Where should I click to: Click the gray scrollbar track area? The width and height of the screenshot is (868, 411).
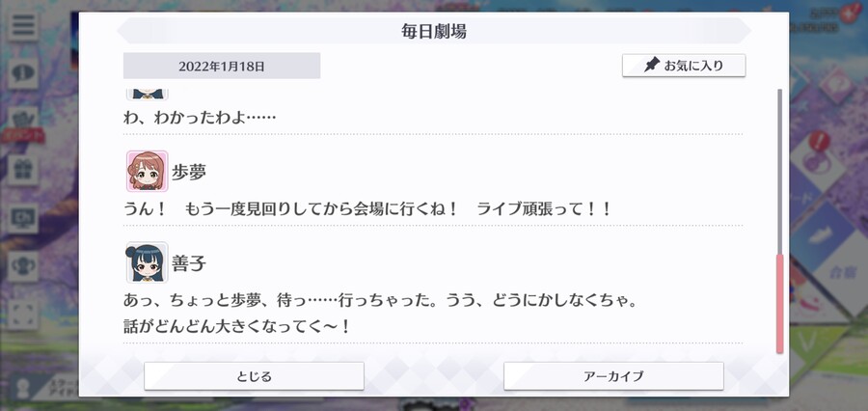pos(780,172)
